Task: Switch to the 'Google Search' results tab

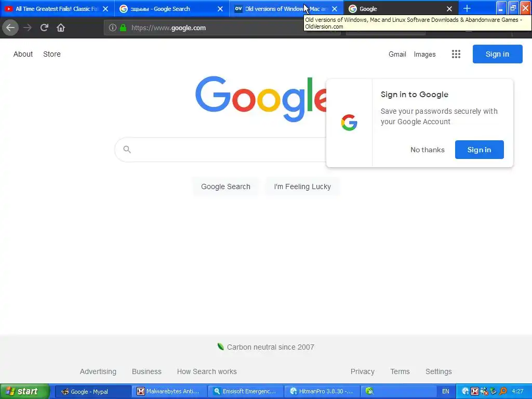Action: (x=171, y=9)
